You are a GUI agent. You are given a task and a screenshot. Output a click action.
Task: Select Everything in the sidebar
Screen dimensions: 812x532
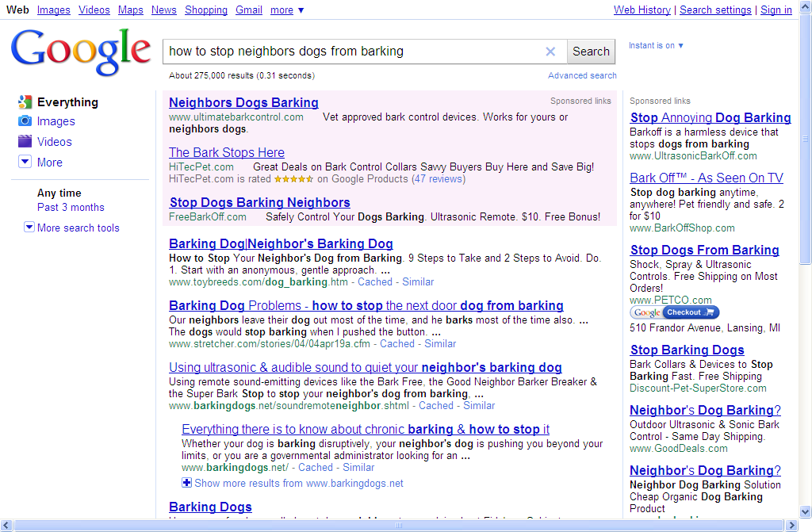point(68,102)
